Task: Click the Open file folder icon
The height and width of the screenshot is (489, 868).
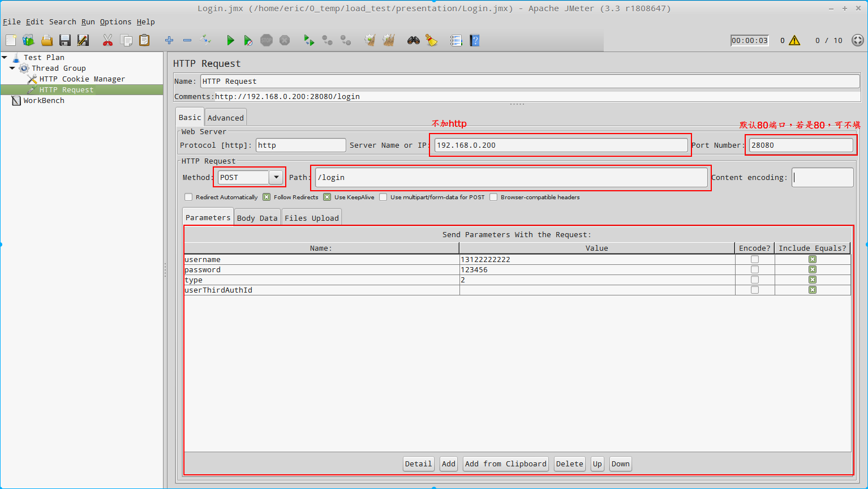Action: (x=47, y=40)
